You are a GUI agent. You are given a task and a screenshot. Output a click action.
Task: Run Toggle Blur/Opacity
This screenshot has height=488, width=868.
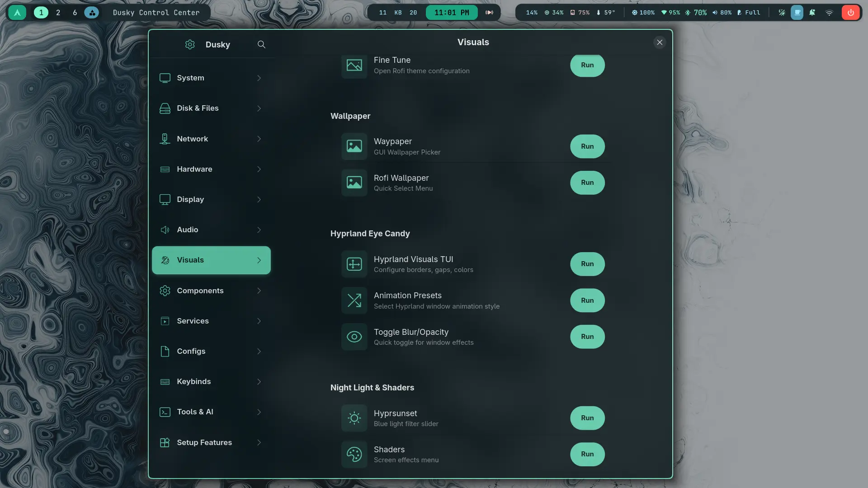coord(587,337)
